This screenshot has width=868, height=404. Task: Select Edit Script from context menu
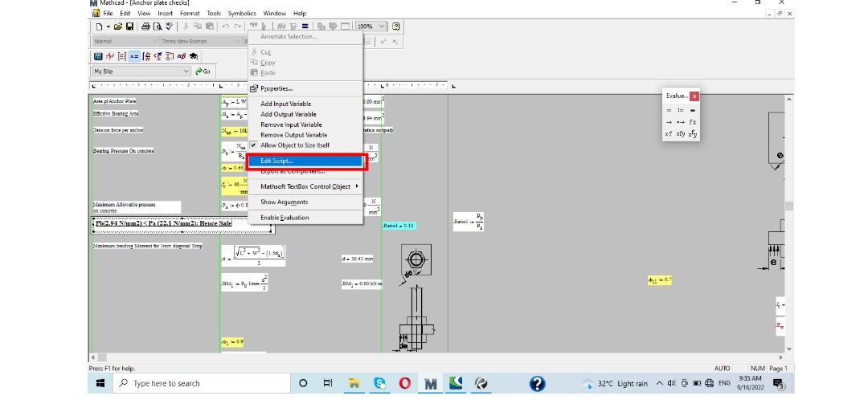click(x=277, y=161)
